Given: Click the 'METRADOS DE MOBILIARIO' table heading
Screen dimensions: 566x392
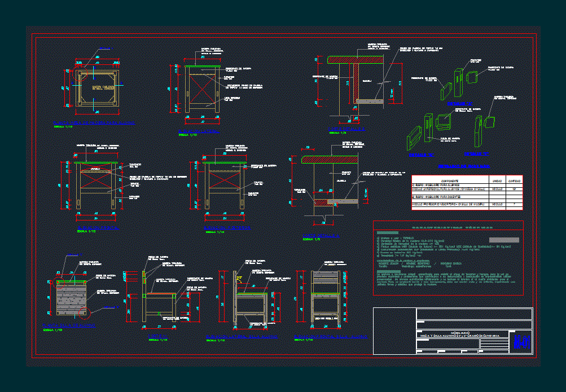Looking at the screenshot, I should 464,166.
